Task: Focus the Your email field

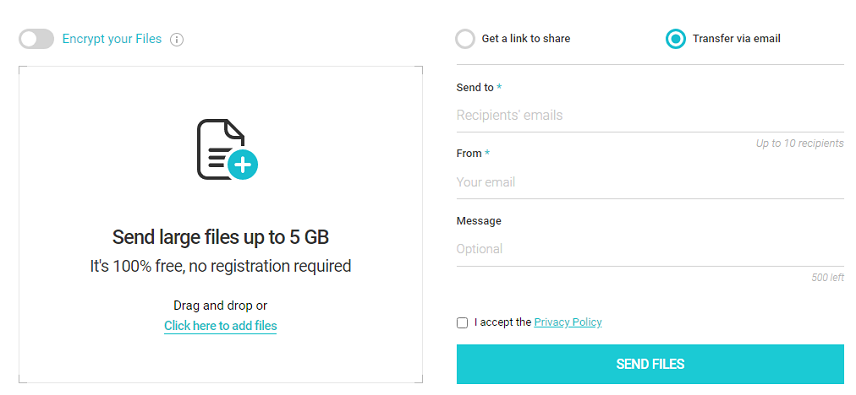Action: point(650,182)
